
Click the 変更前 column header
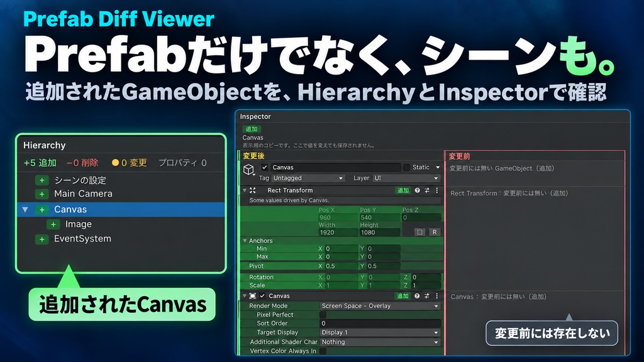click(x=459, y=156)
